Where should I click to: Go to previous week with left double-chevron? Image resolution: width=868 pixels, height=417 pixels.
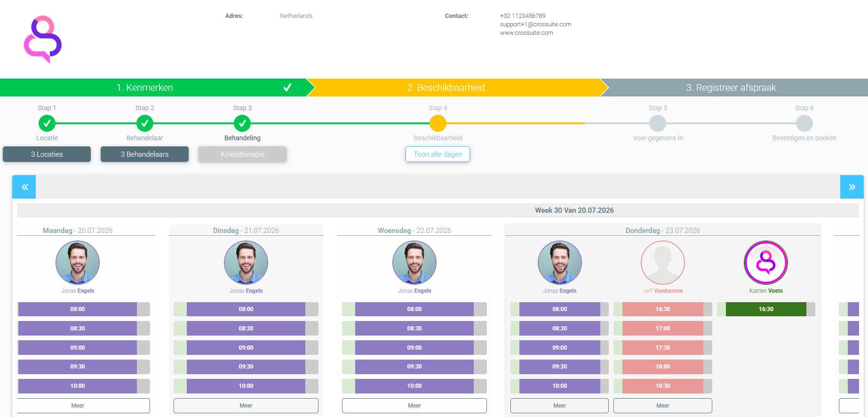[x=24, y=187]
